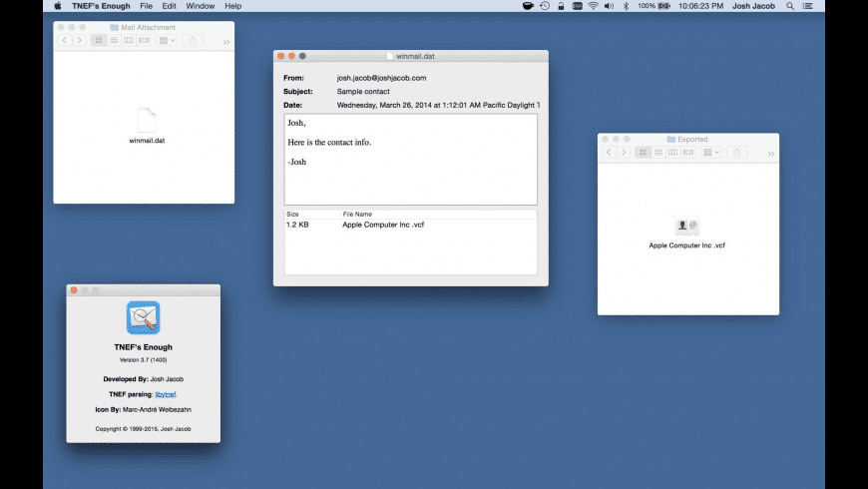Open the Arrange dropdown in Mail Attachment window
The image size is (868, 489).
[166, 41]
